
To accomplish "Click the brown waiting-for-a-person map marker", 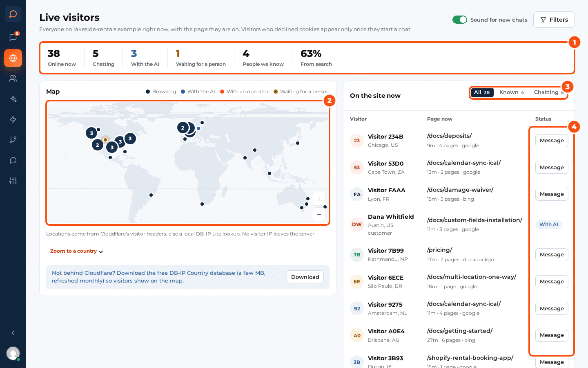I will 105,140.
